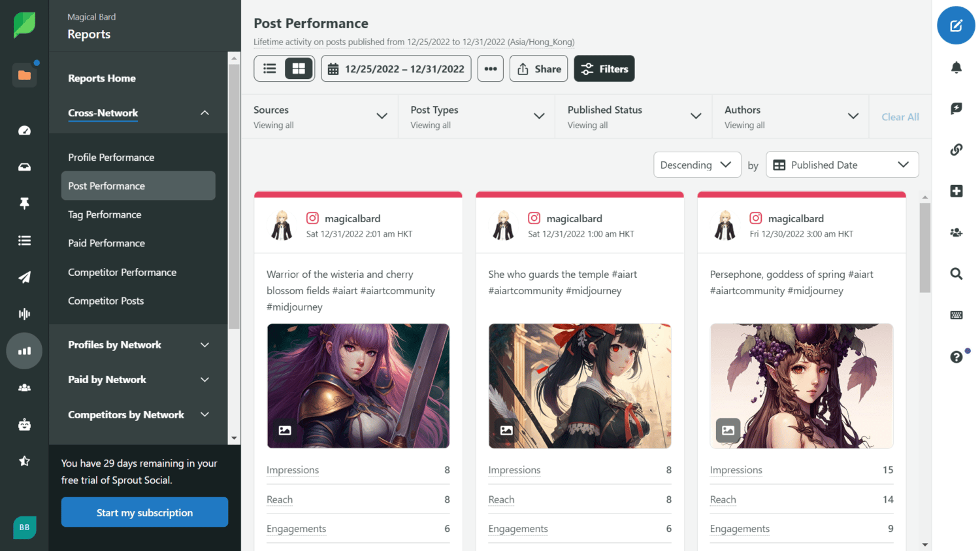This screenshot has height=551, width=980.
Task: Open the folder icon in left rail
Action: 24,75
